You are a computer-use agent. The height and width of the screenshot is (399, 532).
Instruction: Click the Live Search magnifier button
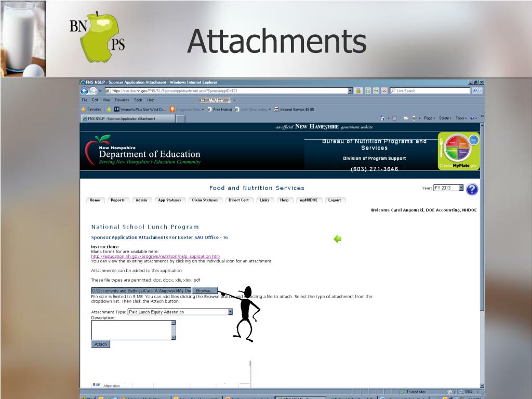475,90
